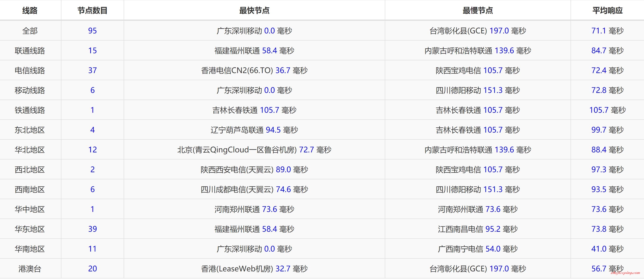Click 香港(LeaseWeb机房) 32.7 毫秒 cell

coord(254,269)
